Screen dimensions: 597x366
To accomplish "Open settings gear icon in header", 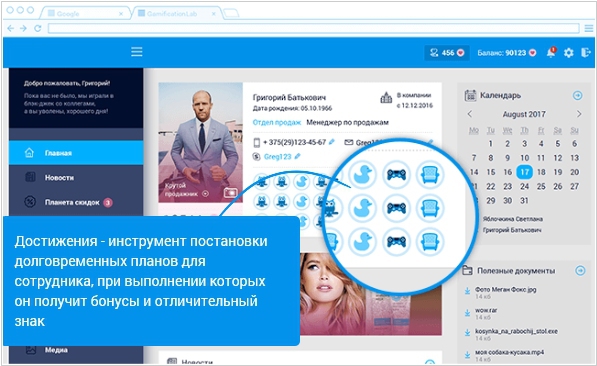I will click(568, 53).
